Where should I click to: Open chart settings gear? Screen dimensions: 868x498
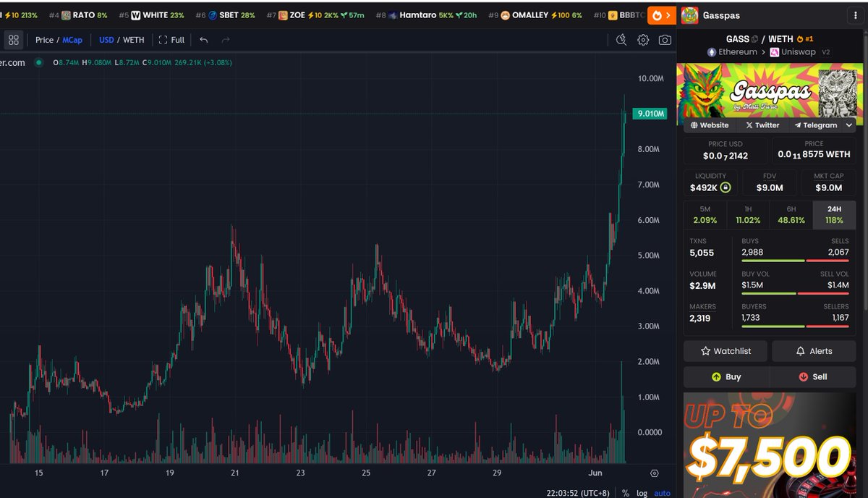coord(643,40)
